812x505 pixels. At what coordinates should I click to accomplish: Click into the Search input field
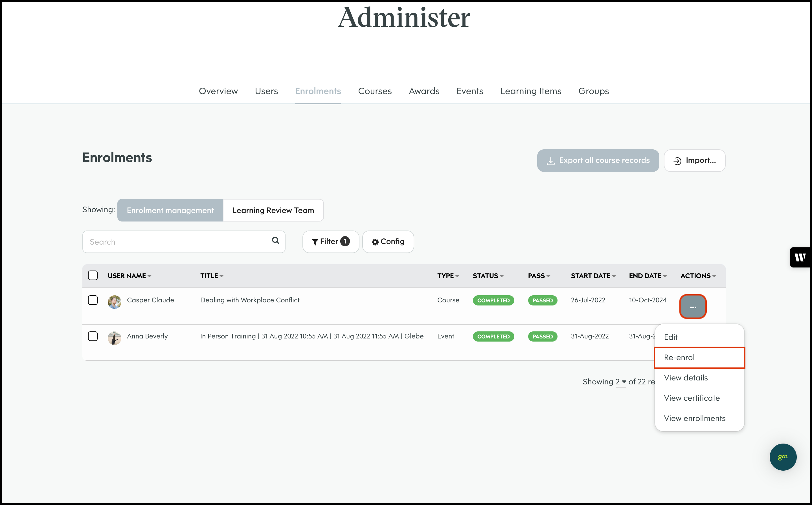pyautogui.click(x=177, y=242)
